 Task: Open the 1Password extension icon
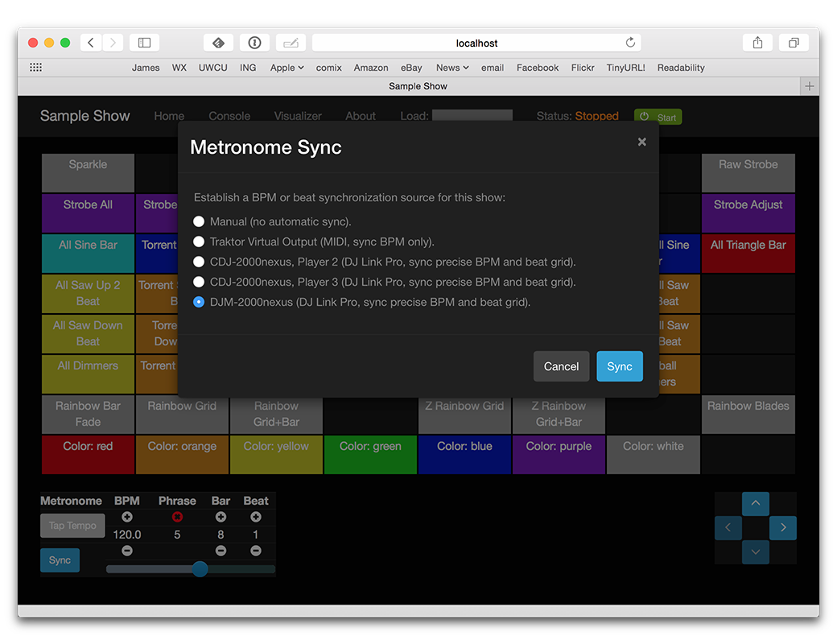[254, 43]
